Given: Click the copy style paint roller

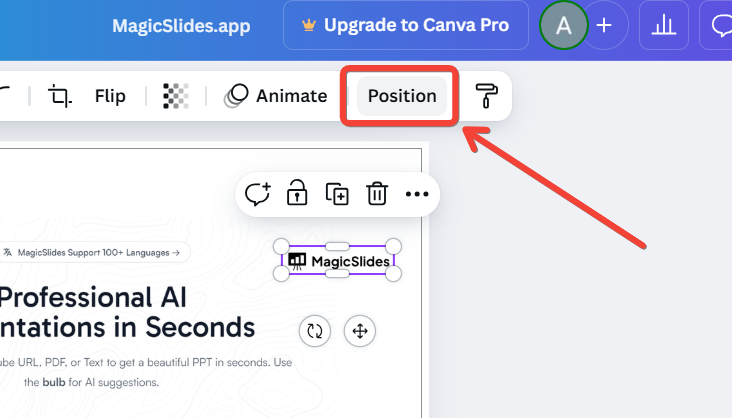Looking at the screenshot, I should tap(488, 96).
